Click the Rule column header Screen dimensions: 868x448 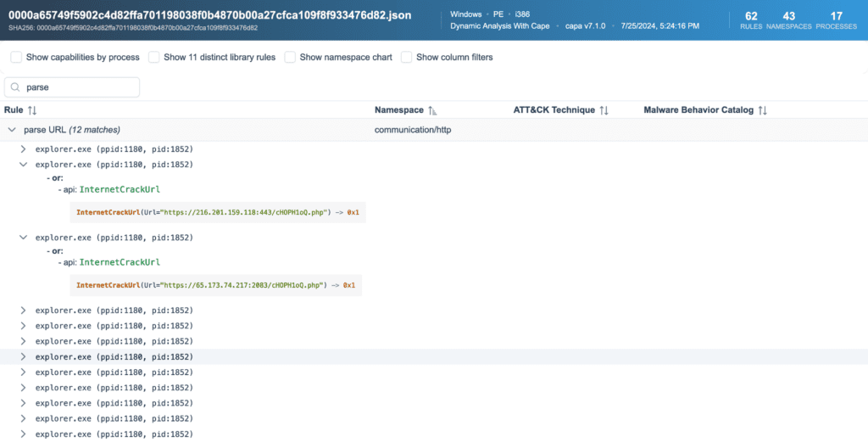[14, 110]
